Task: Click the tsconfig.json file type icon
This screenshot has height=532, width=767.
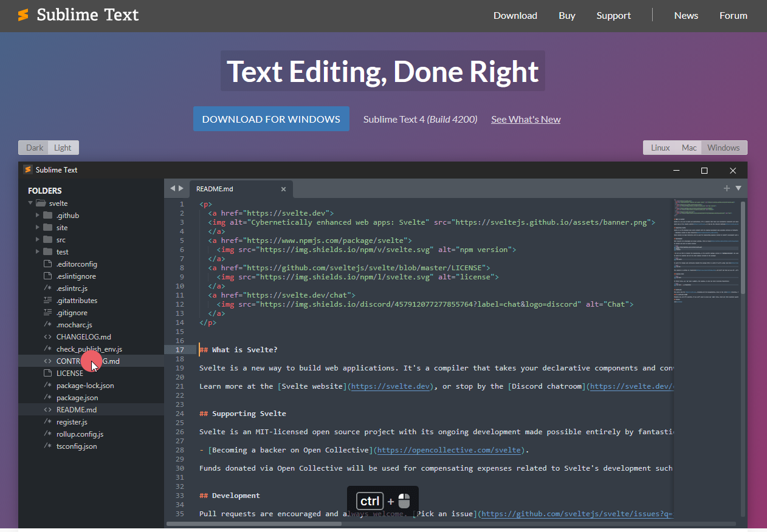Action: [48, 446]
